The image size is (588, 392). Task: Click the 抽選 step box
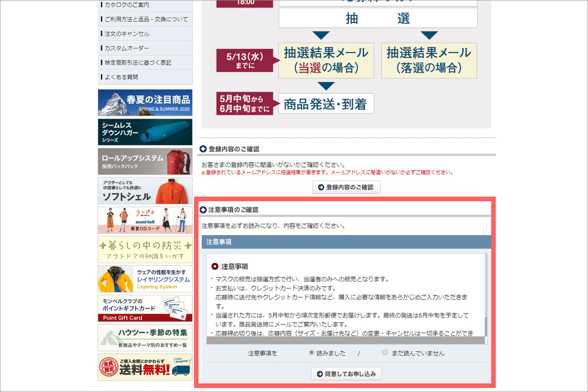378,18
